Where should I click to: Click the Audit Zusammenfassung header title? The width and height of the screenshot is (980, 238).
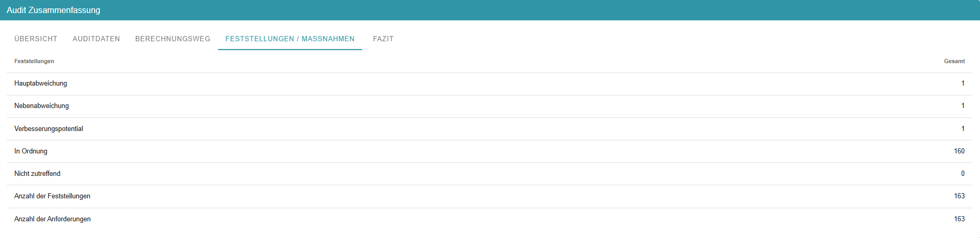(x=53, y=10)
